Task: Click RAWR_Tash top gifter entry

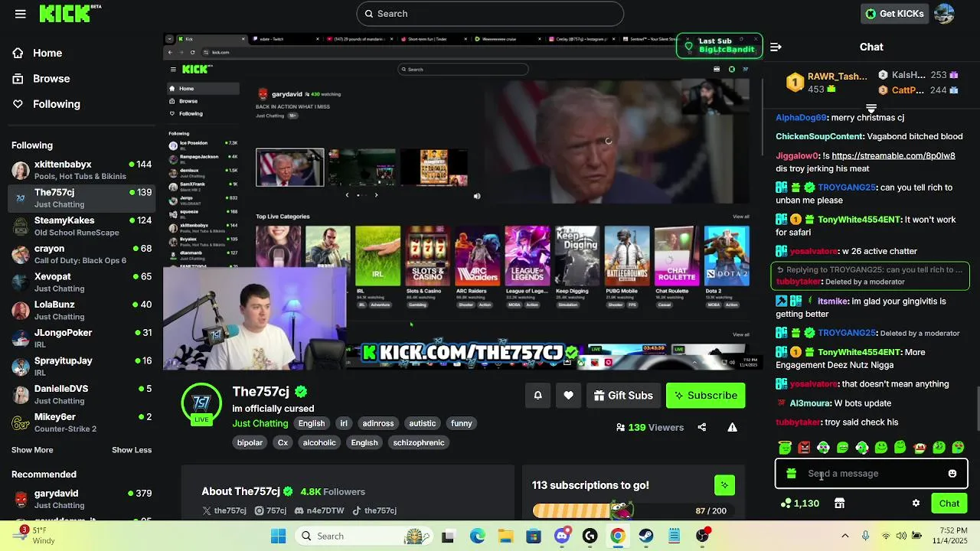Action: tap(827, 83)
